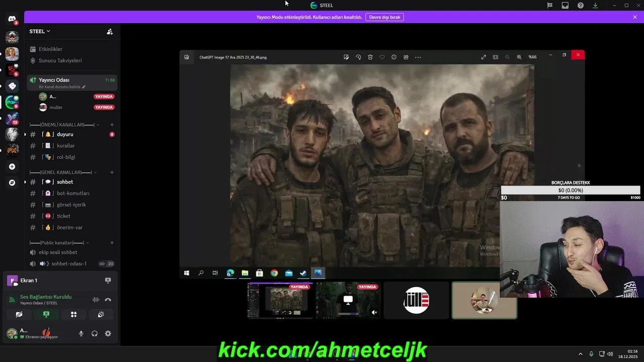Add channel to Public kanalları category
This screenshot has width=644, height=362.
[x=112, y=243]
